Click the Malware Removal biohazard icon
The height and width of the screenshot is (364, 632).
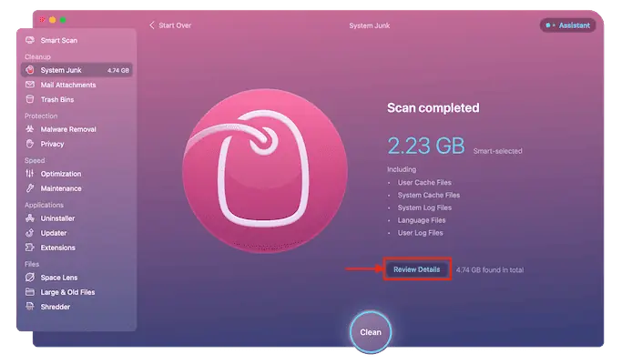click(30, 129)
